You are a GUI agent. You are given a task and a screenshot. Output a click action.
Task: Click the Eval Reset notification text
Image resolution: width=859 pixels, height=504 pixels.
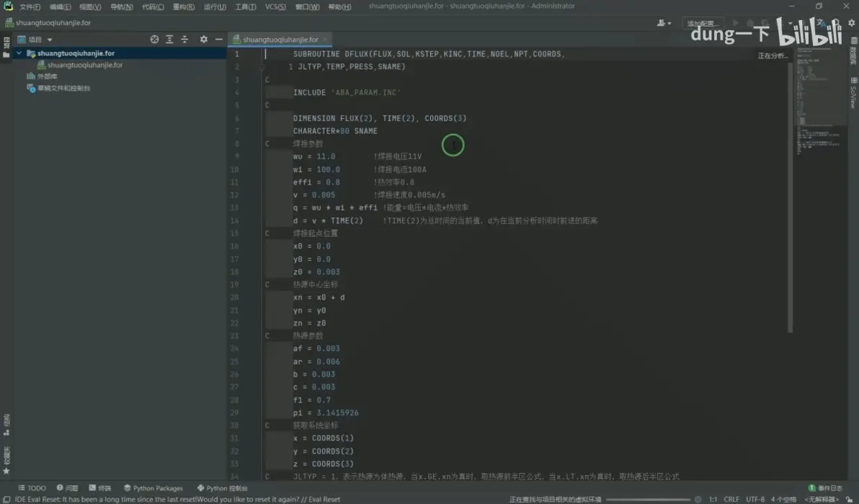point(177,499)
